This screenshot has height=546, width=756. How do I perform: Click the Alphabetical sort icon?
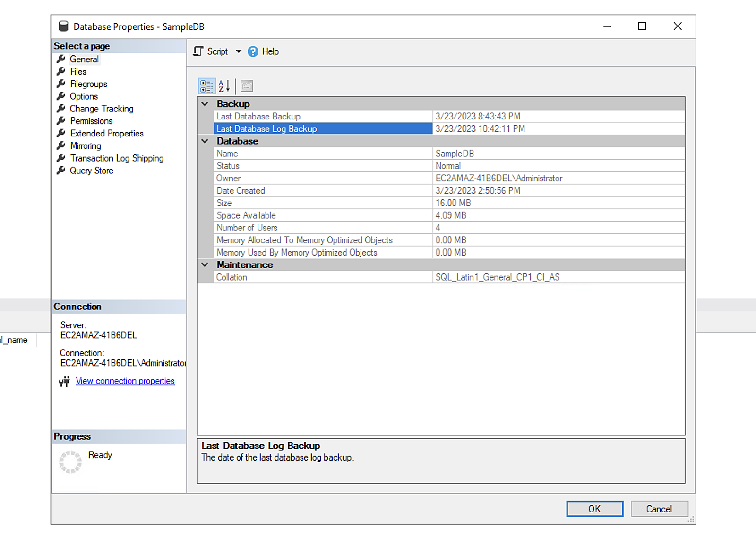pos(224,86)
